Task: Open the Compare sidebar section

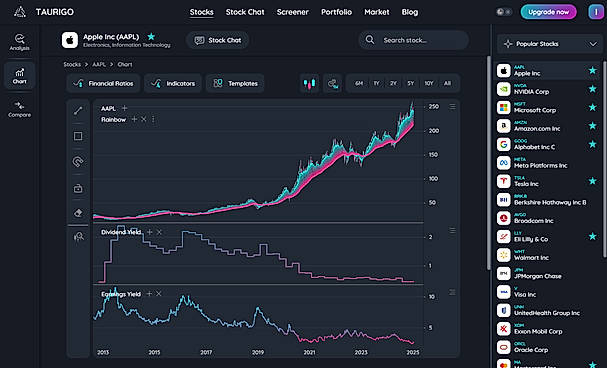Action: click(19, 109)
